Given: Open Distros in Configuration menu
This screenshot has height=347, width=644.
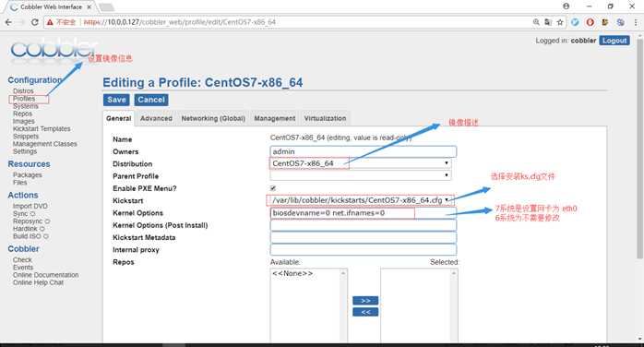Looking at the screenshot, I should [x=23, y=91].
